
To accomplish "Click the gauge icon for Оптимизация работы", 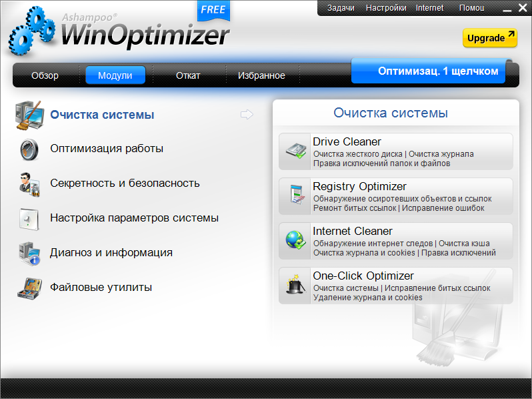I will click(29, 149).
